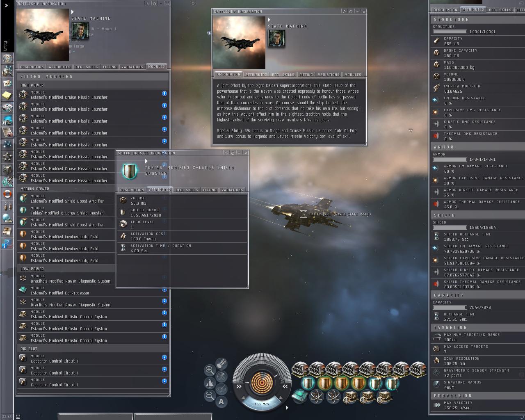Switch to Attributes tab in the middle Battleship window

(x=256, y=75)
